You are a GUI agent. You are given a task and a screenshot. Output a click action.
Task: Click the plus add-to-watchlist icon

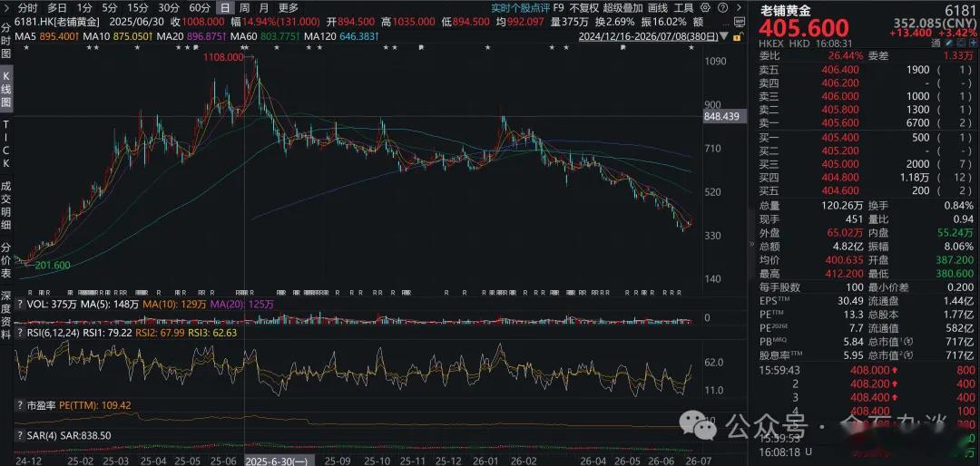(973, 44)
